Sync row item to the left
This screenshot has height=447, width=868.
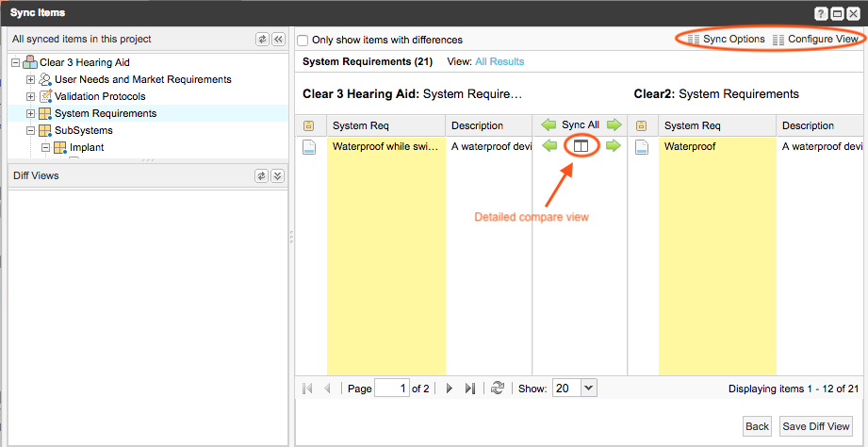(x=549, y=146)
